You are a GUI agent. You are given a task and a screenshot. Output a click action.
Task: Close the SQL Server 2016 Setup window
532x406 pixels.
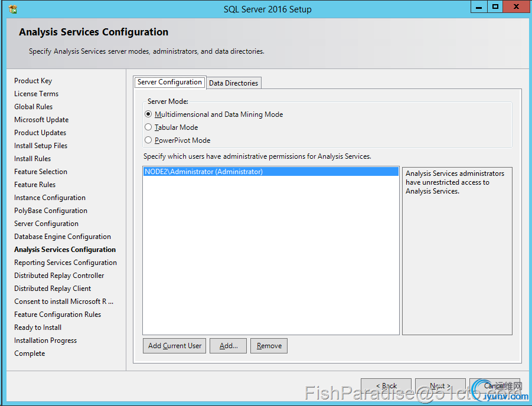point(516,6)
